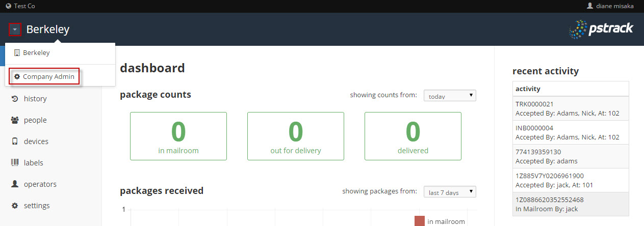Click the devices tablet icon
Image resolution: width=644 pixels, height=226 pixels.
[15, 142]
